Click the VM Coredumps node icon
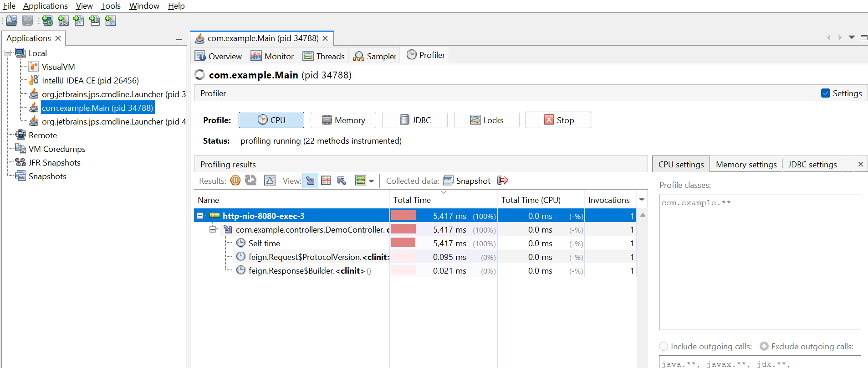Viewport: 868px width, 368px height. coord(20,149)
